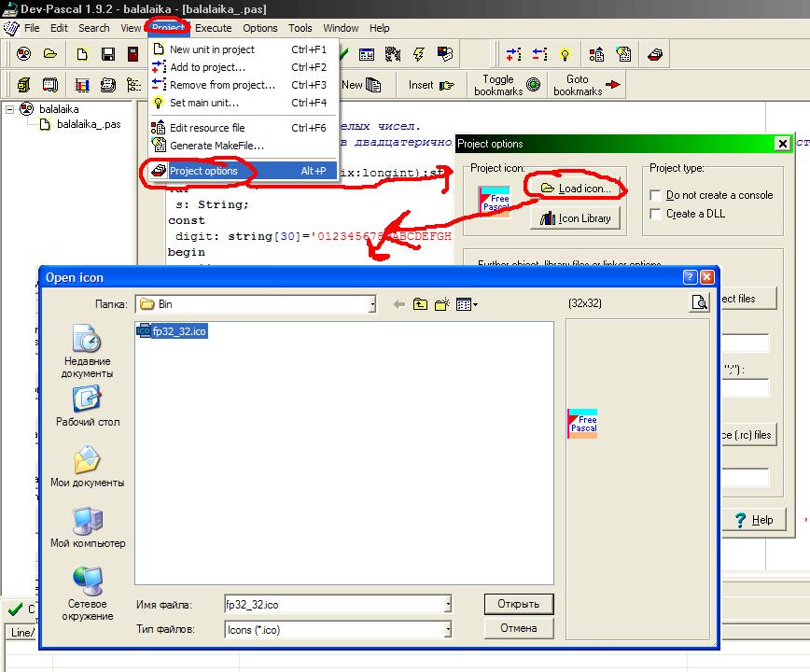
Task: Open Мой компьютер shortcut in places bar
Action: click(x=87, y=527)
